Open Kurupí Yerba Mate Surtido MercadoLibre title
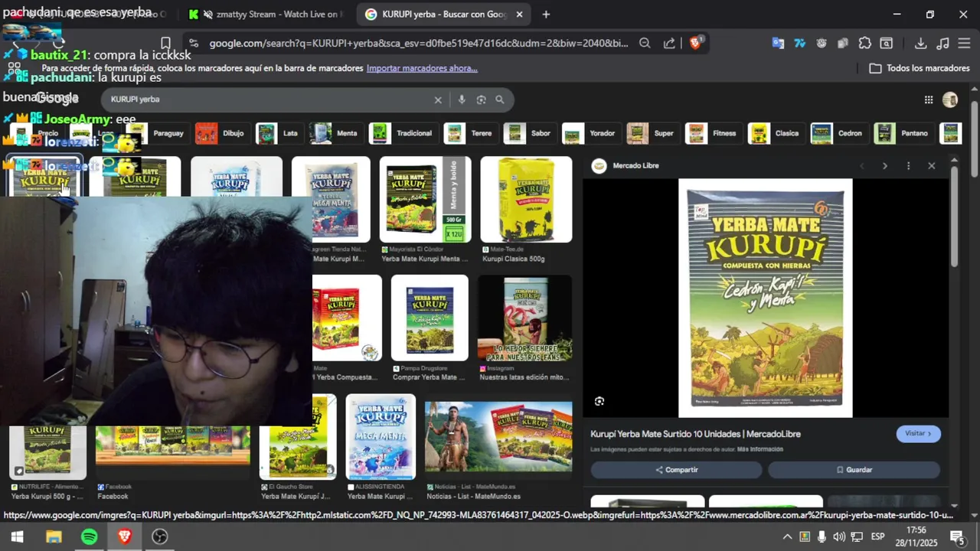 coord(695,434)
